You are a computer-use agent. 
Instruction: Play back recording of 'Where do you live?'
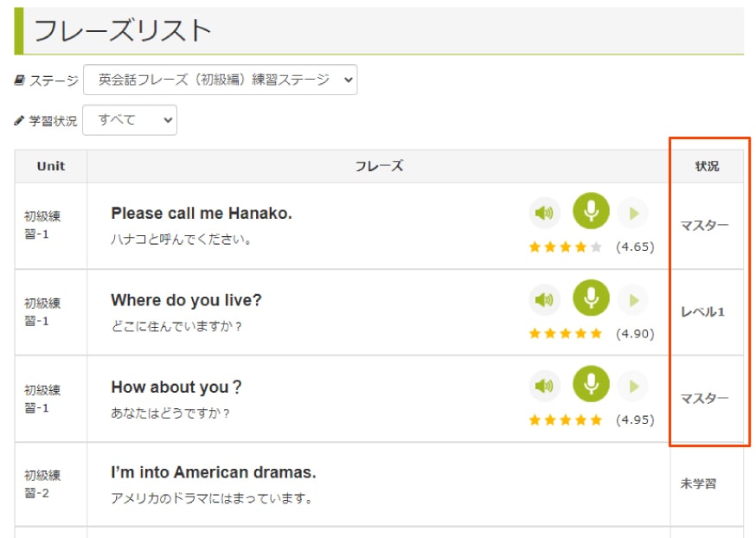(632, 300)
